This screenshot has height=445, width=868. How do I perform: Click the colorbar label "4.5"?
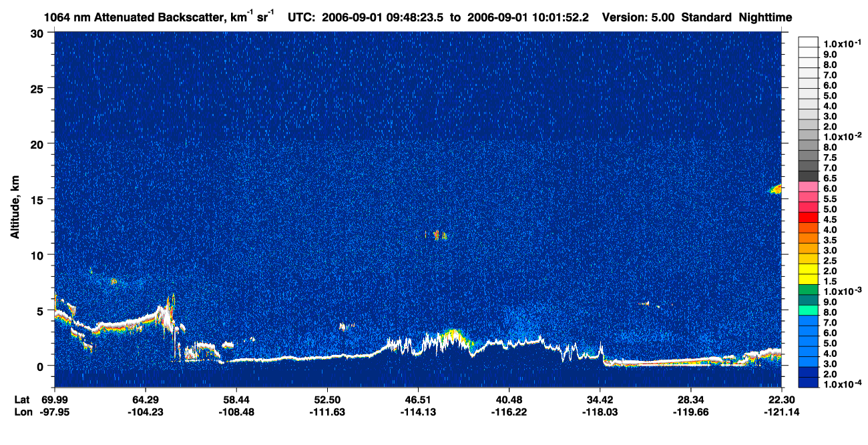(x=830, y=219)
